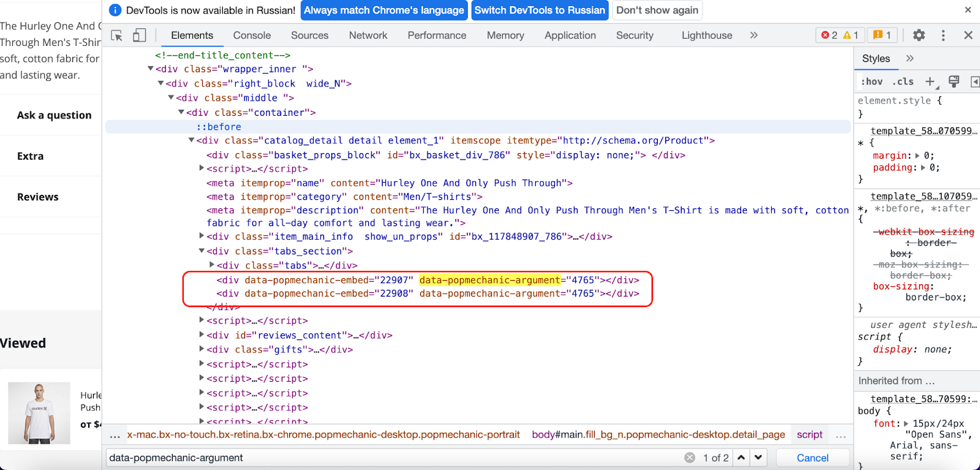The height and width of the screenshot is (470, 980).
Task: Click Switch DevTools to Russian
Action: pos(540,10)
